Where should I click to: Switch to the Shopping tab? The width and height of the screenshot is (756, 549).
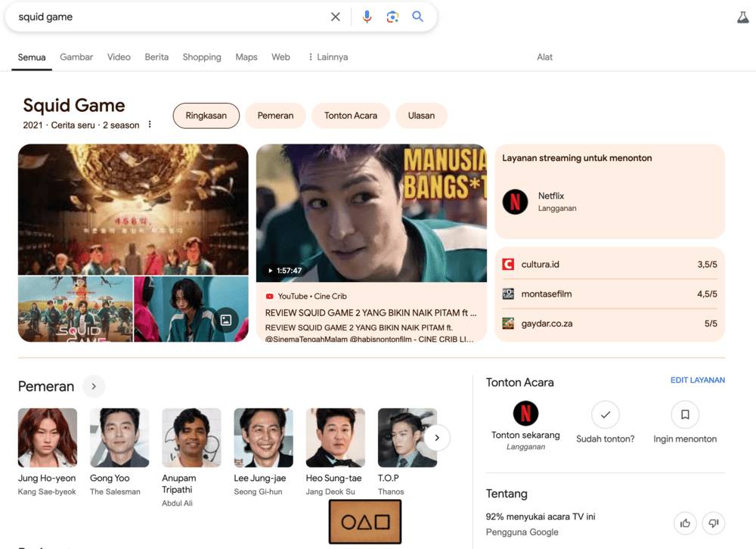[x=202, y=57]
